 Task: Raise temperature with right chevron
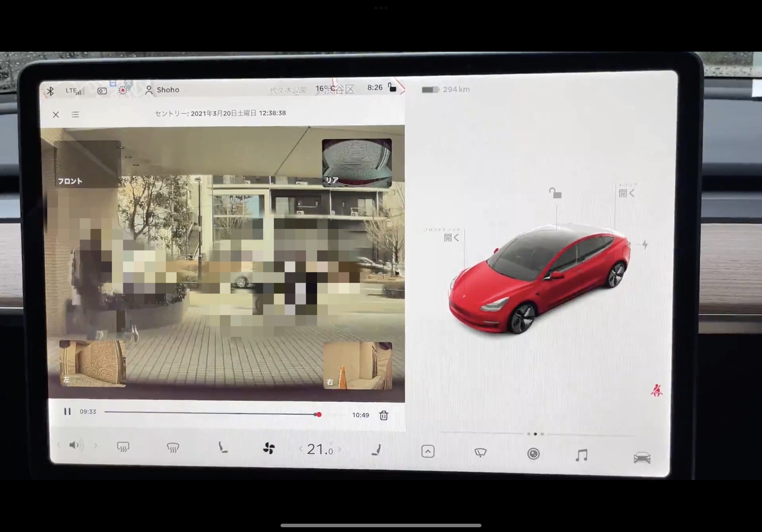tap(339, 450)
